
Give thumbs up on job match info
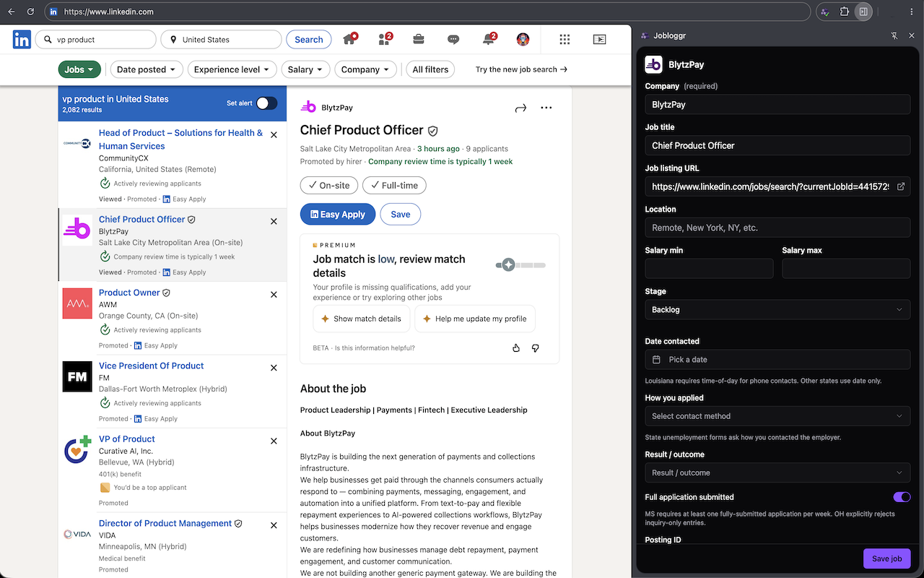point(516,348)
